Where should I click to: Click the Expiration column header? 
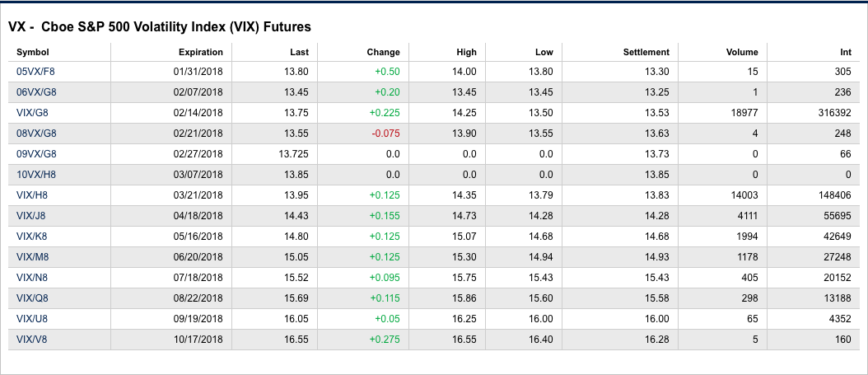click(x=200, y=52)
